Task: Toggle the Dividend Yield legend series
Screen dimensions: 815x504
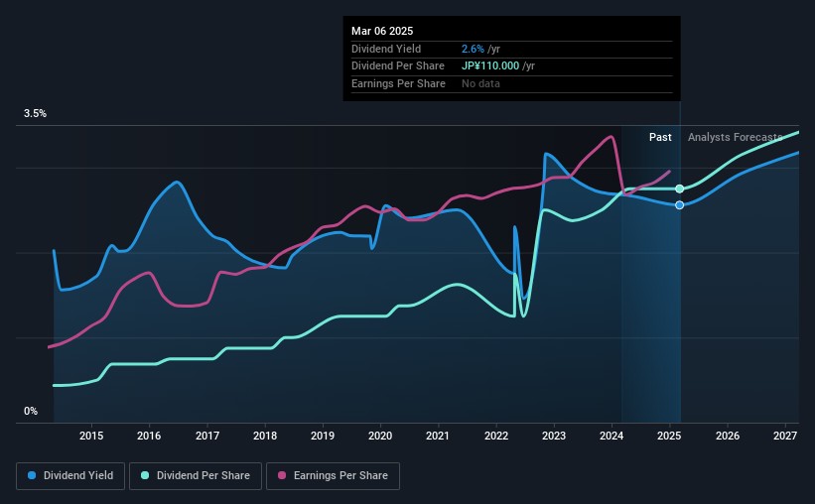Action: coord(70,476)
